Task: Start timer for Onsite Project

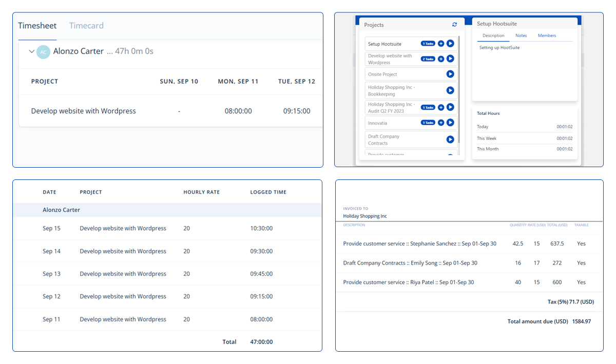Action: [x=450, y=74]
